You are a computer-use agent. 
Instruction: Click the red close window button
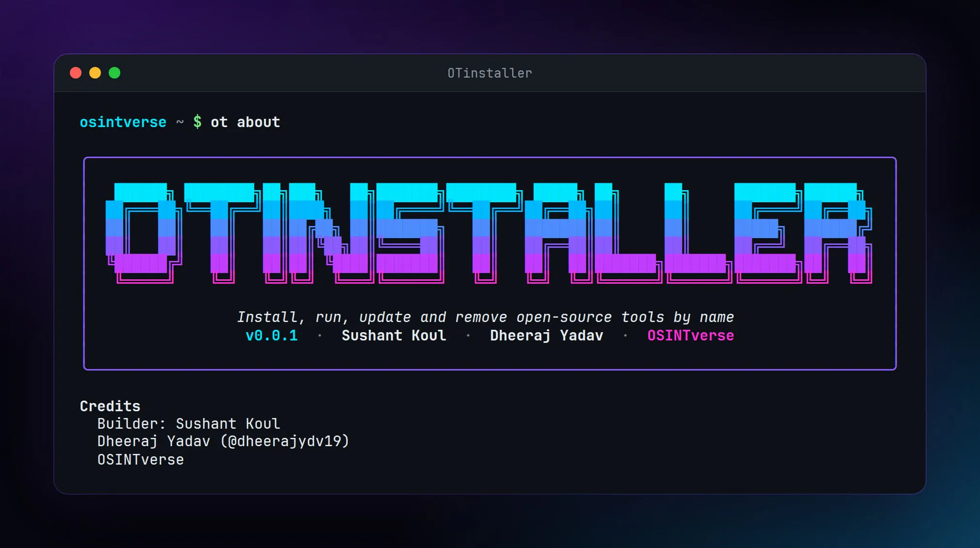click(76, 73)
